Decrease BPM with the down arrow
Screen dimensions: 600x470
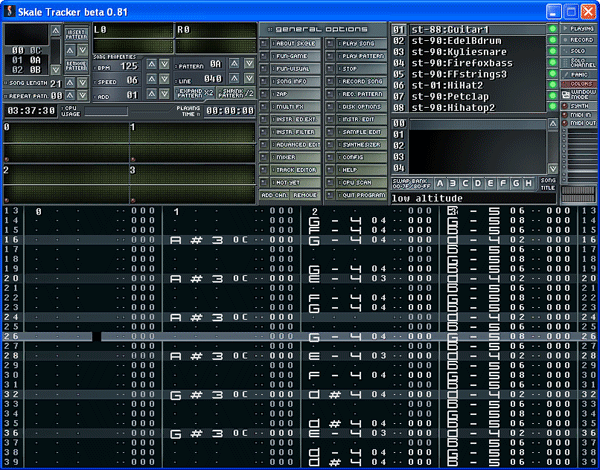click(164, 64)
